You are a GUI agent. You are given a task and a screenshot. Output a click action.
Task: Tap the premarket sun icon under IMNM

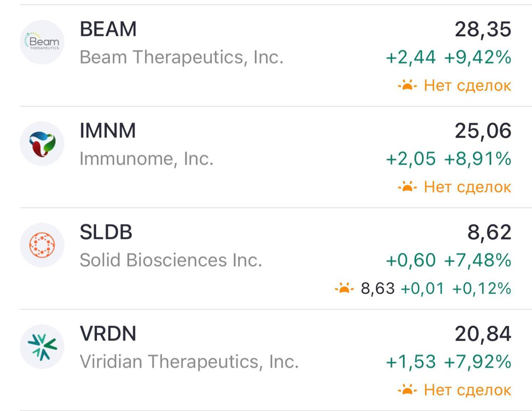[407, 187]
